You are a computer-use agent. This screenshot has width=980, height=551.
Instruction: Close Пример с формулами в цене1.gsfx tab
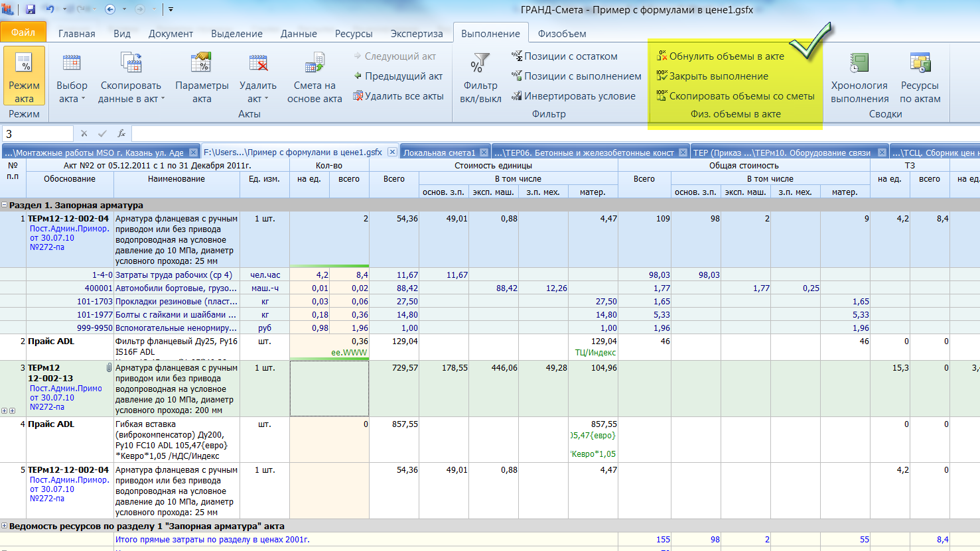[x=392, y=152]
